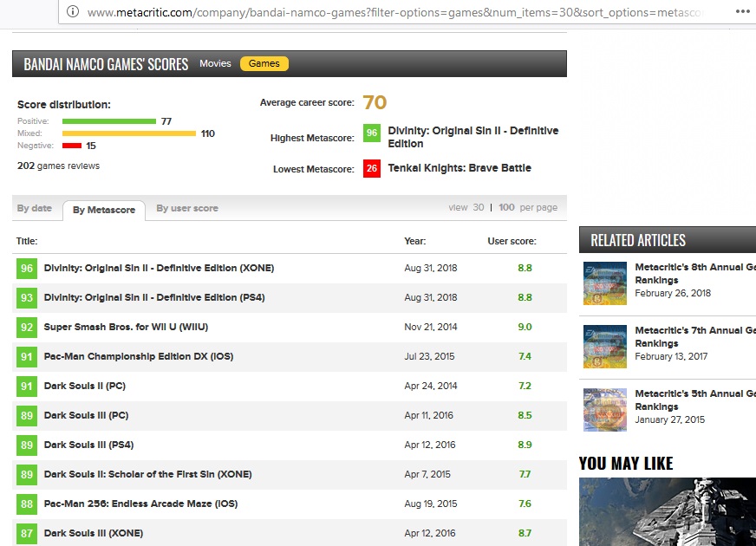Click the 96 score badge in XONE row
Viewport: 756px width, 546px height.
pos(27,269)
